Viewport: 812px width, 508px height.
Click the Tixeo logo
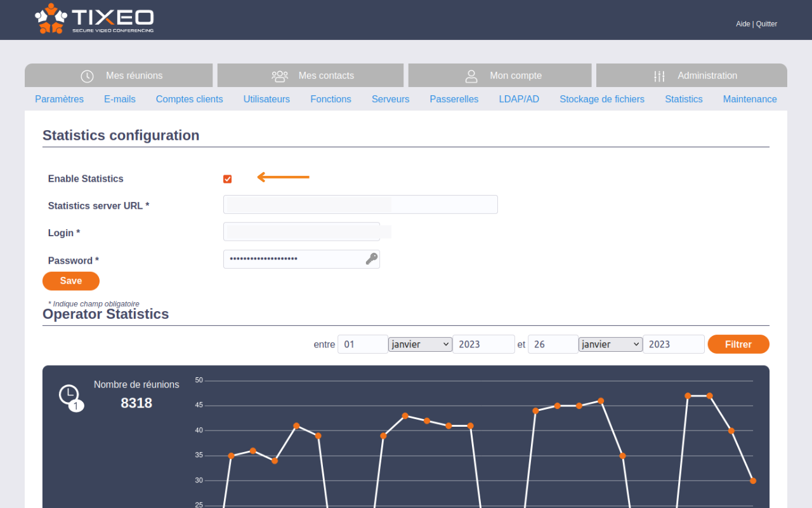(94, 19)
